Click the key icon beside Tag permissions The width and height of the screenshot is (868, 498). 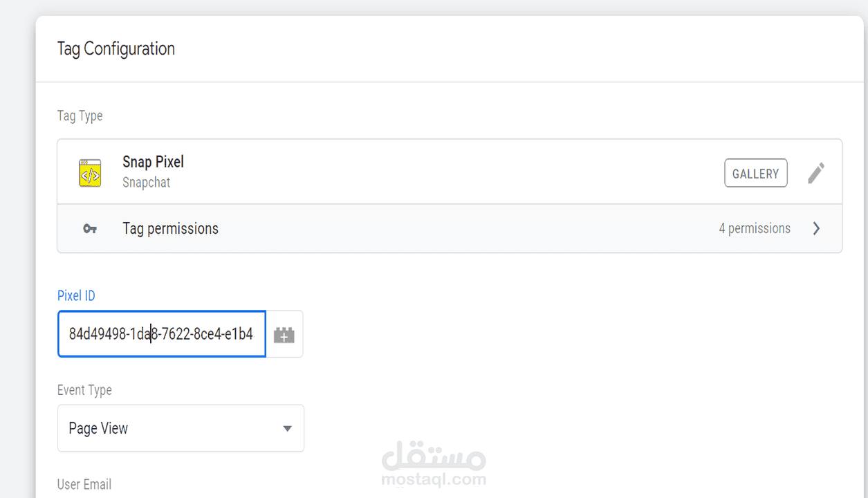(x=90, y=229)
